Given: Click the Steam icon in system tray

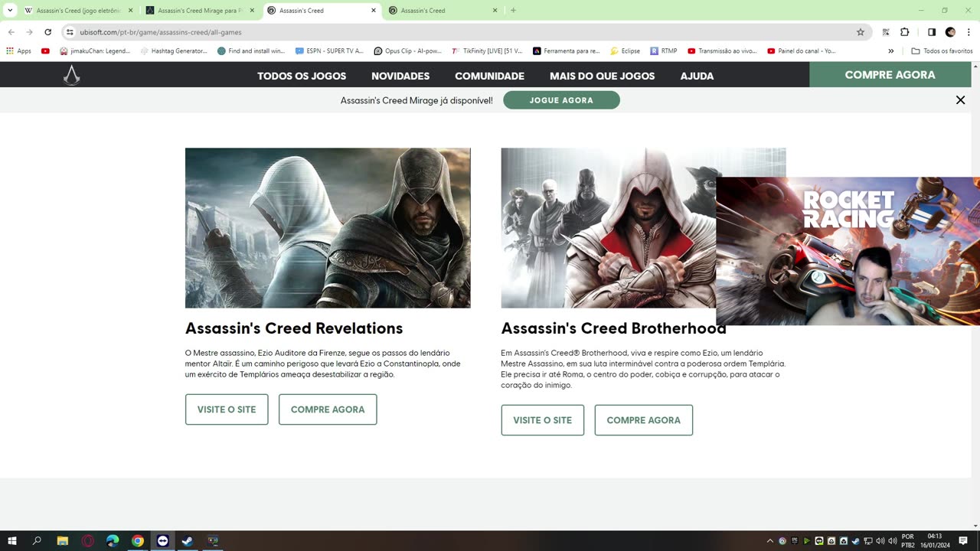Looking at the screenshot, I should pyautogui.click(x=855, y=541).
